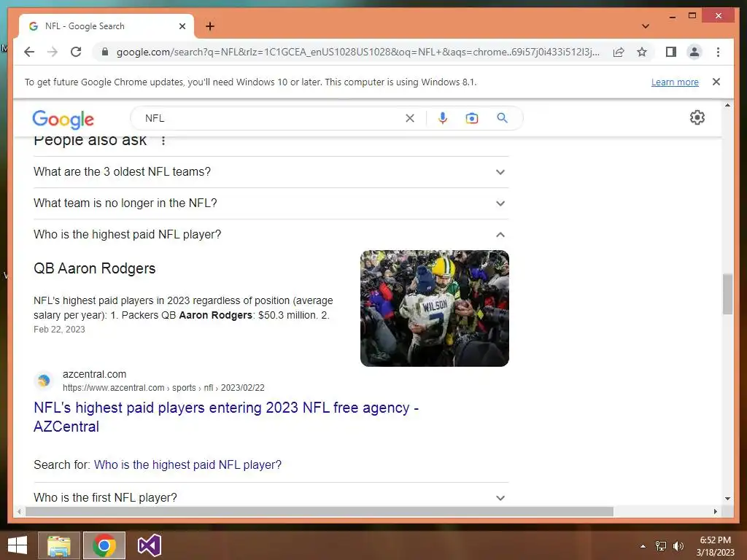Collapse 'Who is the highest paid NFL player?'
Image resolution: width=747 pixels, height=560 pixels.
[271, 235]
